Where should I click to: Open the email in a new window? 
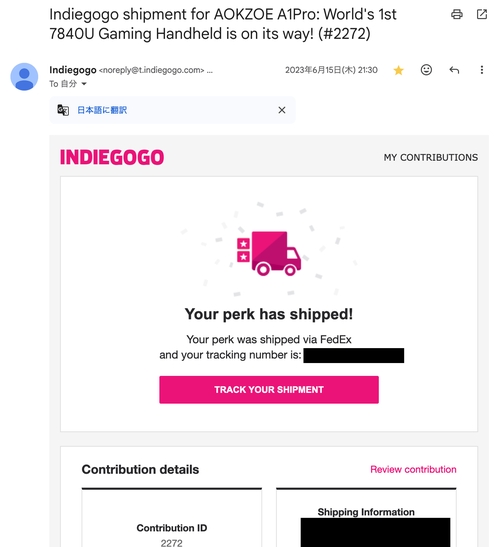(482, 14)
